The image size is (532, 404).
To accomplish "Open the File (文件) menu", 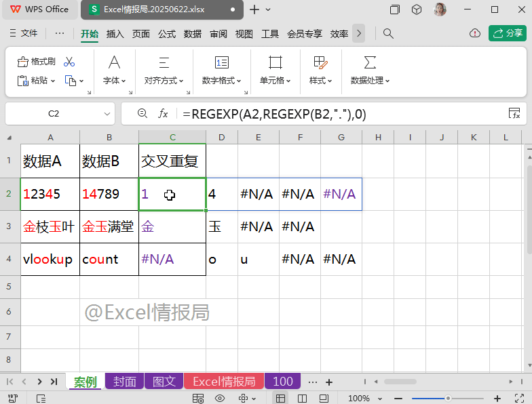I will (24, 33).
